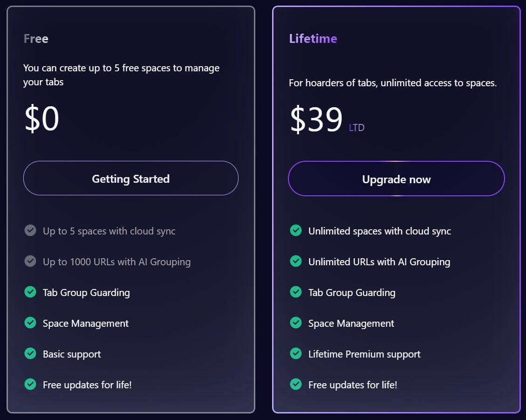
Task: Click the checkmark beside Space Management in Lifetime plan
Action: 296,323
